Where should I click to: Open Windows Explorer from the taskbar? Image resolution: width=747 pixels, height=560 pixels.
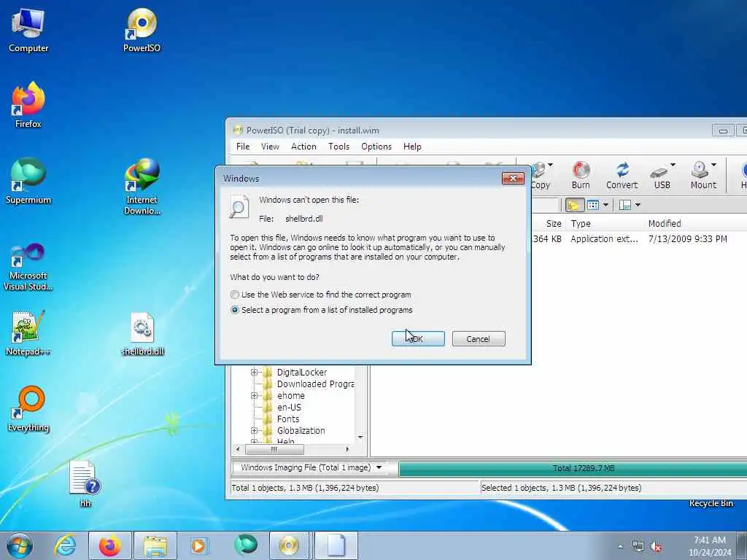(155, 545)
